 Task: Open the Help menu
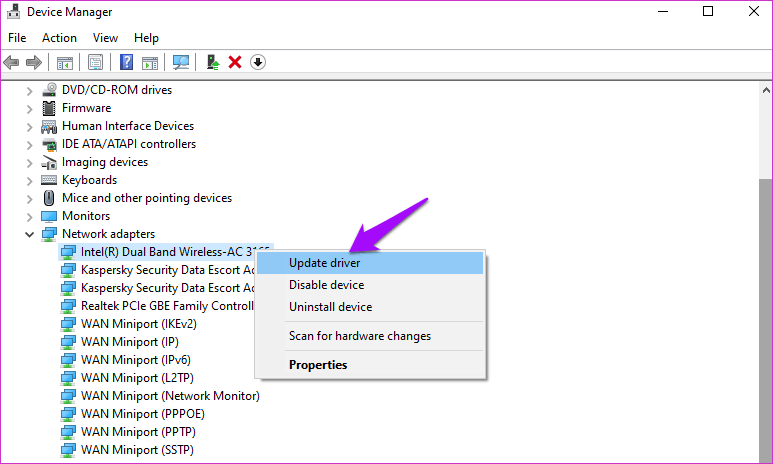(x=146, y=38)
